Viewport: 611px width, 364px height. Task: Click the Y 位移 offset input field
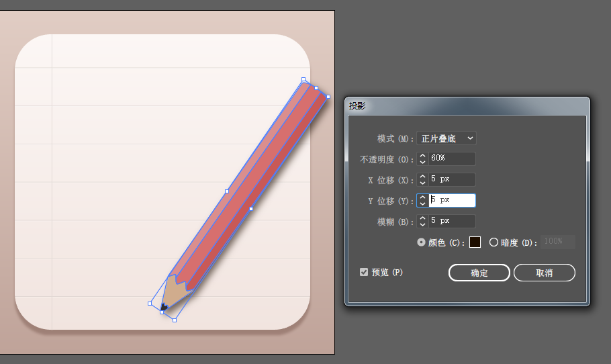[452, 200]
